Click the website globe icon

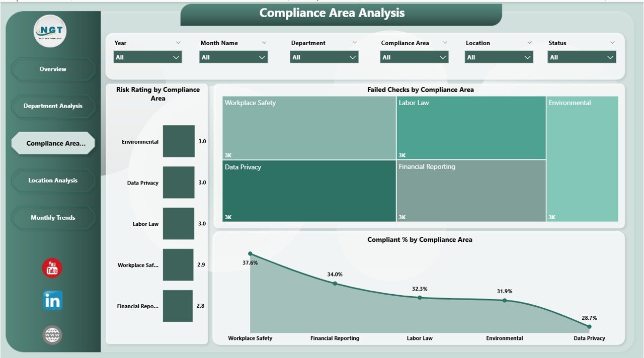pos(52,335)
